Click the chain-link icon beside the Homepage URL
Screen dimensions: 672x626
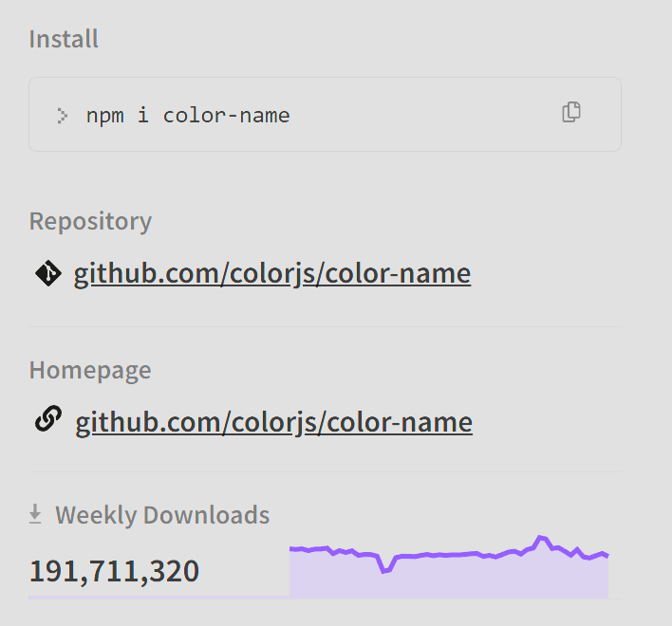(48, 419)
